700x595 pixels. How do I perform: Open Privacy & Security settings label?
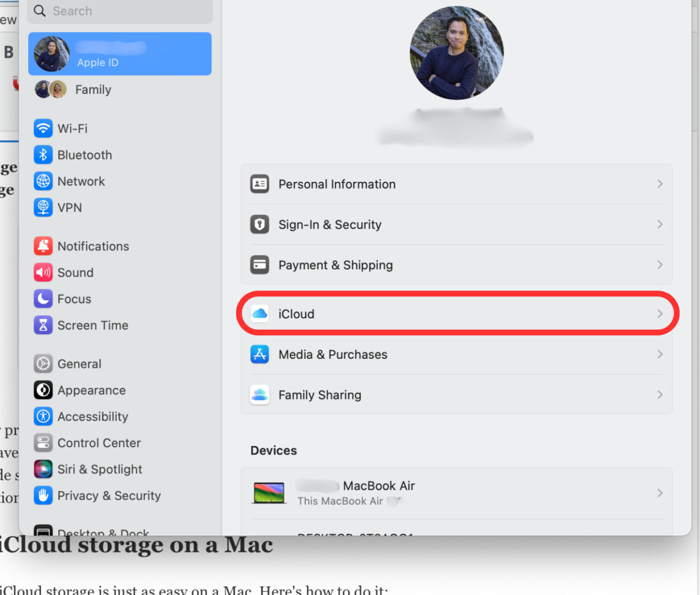(x=109, y=496)
